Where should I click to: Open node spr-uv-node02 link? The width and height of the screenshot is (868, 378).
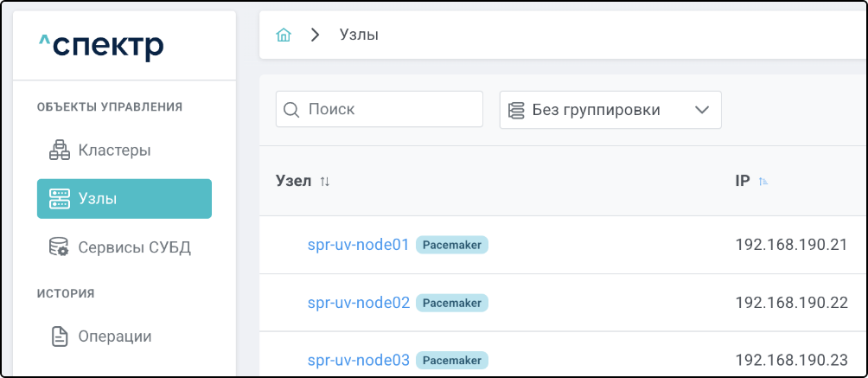[x=358, y=303]
